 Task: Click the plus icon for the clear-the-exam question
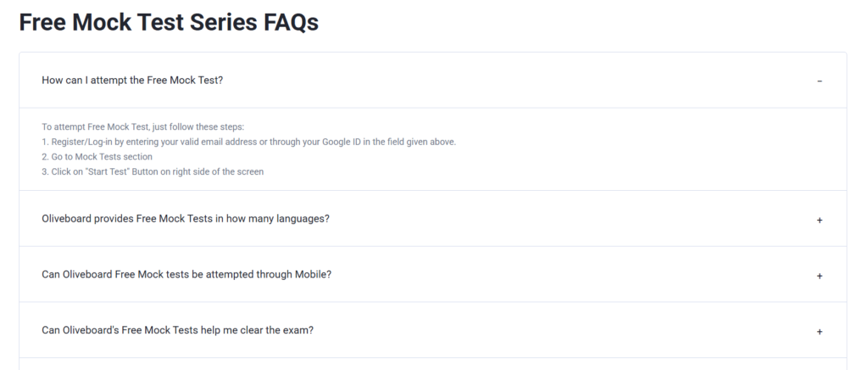pos(819,331)
